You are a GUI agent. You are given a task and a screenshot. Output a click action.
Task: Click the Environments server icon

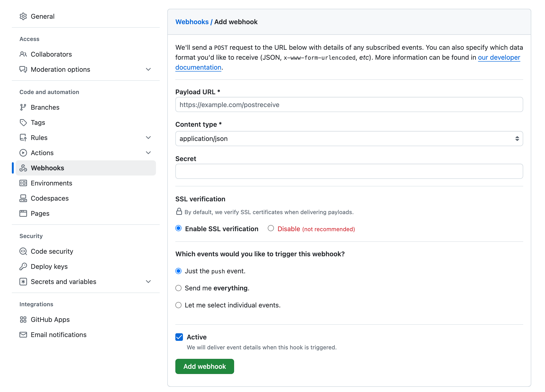pyautogui.click(x=23, y=183)
